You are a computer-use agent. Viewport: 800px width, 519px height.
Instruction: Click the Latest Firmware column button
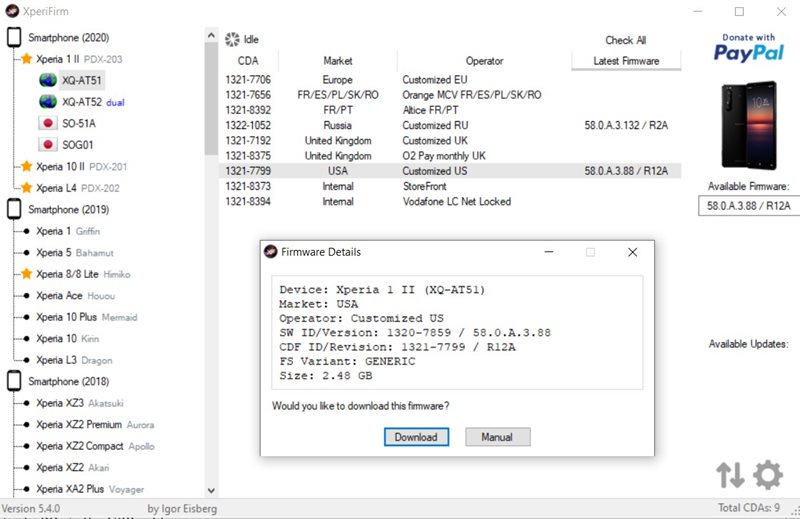point(626,61)
